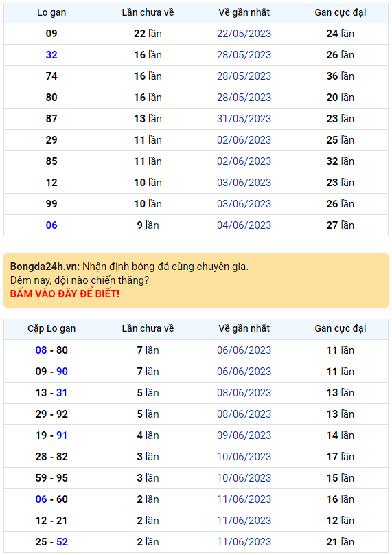The image size is (392, 555).
Task: Select the '25 lần' cell in row 29
Action: [x=340, y=140]
